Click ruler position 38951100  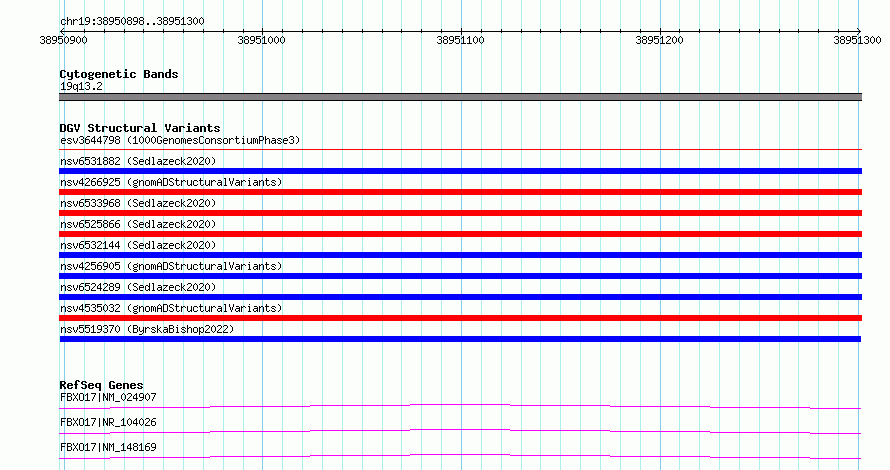tap(460, 40)
